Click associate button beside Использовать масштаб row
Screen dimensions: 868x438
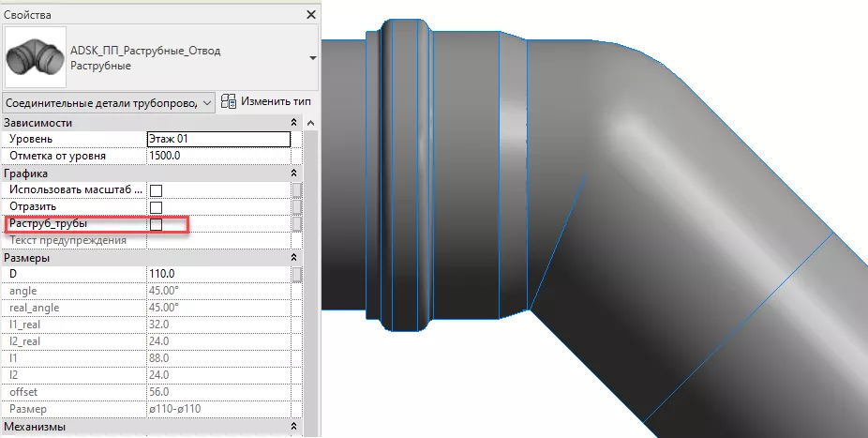(297, 190)
